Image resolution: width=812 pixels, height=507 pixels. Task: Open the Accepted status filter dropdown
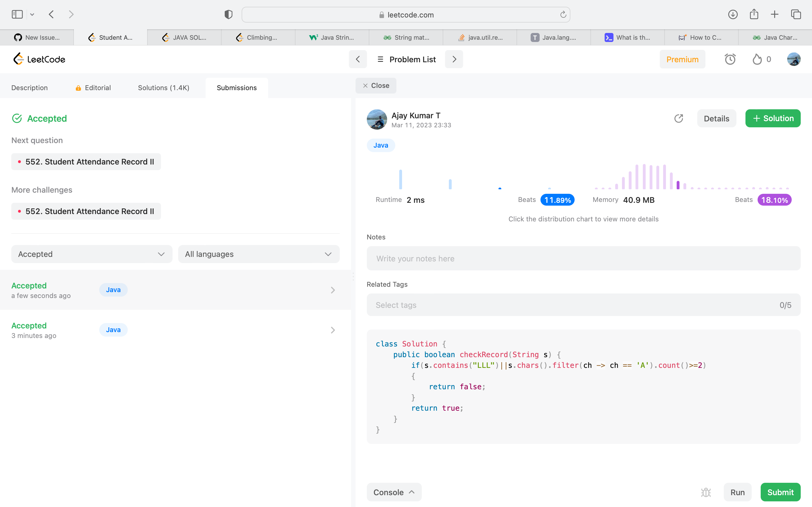coord(92,254)
